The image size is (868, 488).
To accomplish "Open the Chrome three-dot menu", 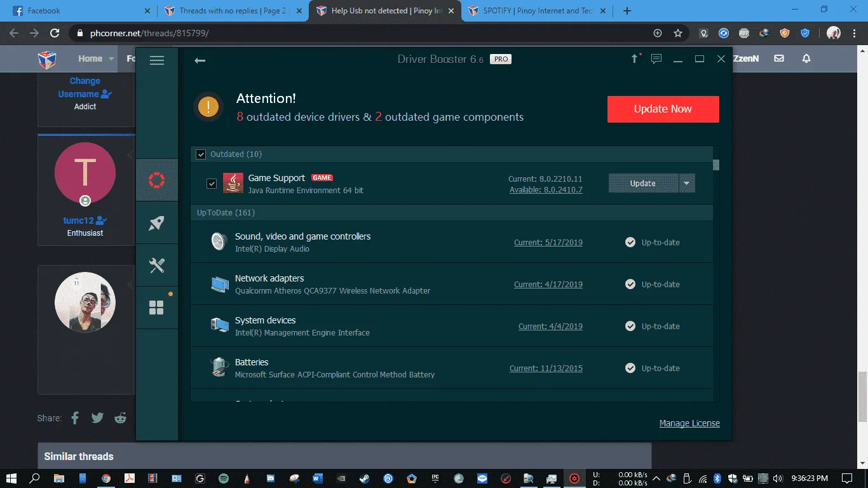I will 854,33.
